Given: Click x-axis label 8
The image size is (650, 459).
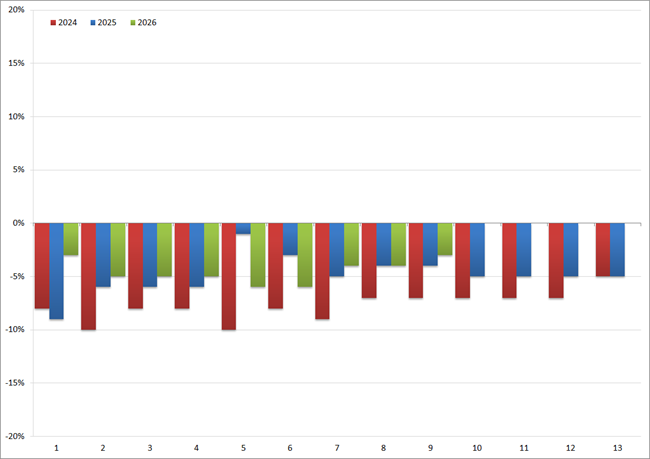Looking at the screenshot, I should [383, 448].
